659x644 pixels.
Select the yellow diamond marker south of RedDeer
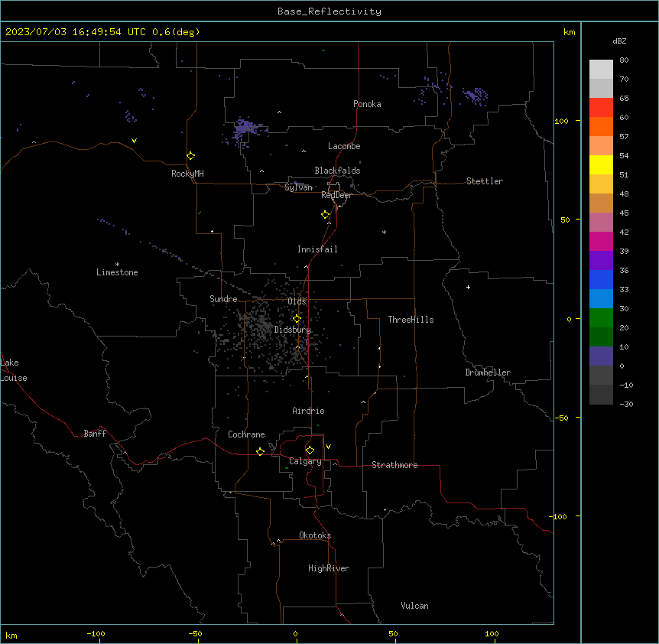[326, 215]
